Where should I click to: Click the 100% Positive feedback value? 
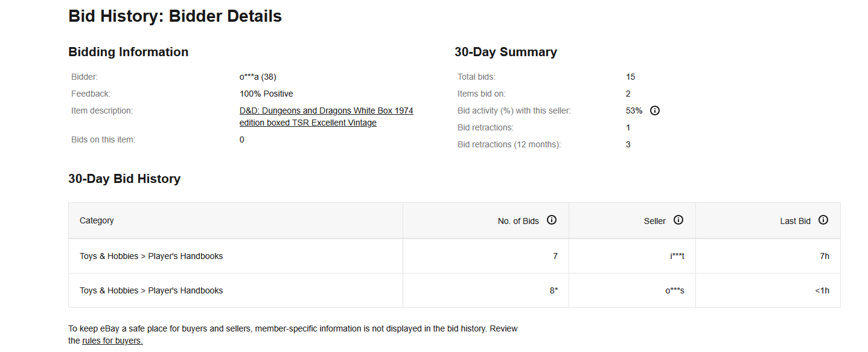click(x=266, y=94)
